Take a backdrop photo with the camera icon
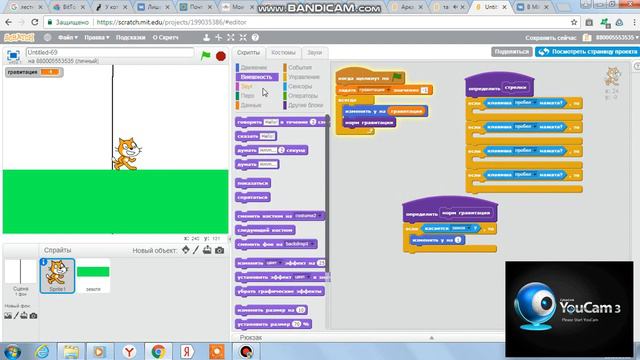 (33, 316)
